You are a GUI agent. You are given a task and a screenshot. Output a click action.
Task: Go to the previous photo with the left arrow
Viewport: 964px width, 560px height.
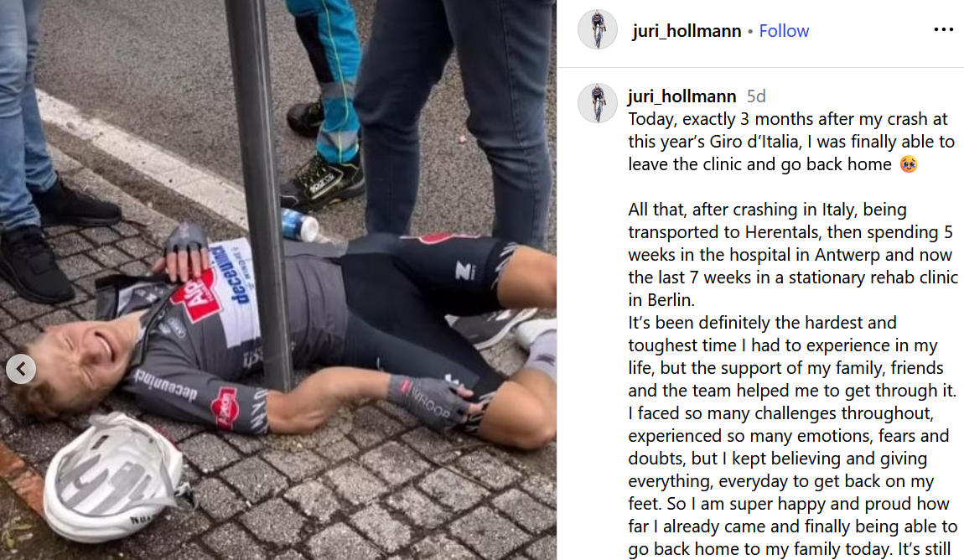(21, 369)
